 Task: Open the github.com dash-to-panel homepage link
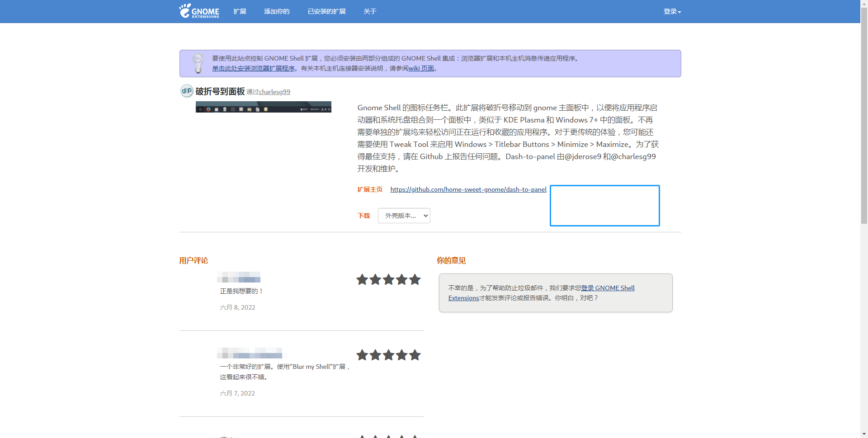pos(468,189)
